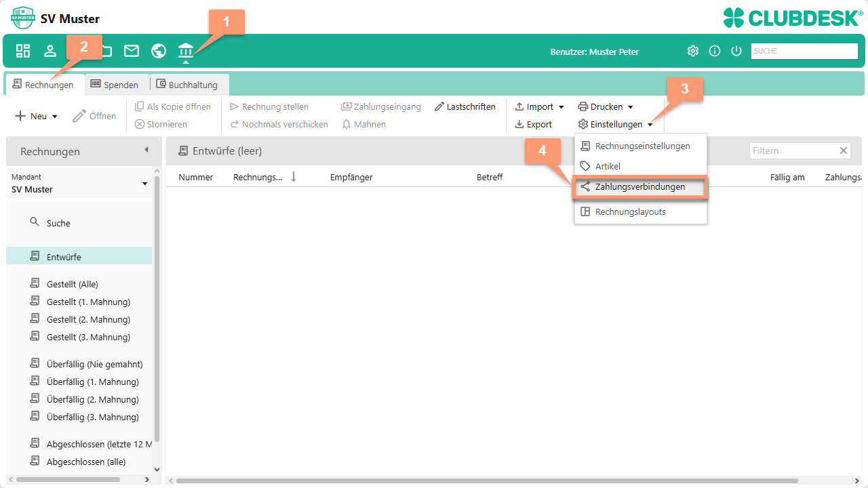Screen dimensions: 868x488
Task: Click the Export download icon
Action: tap(519, 124)
